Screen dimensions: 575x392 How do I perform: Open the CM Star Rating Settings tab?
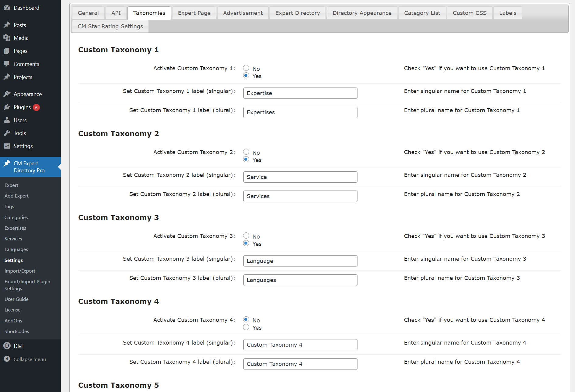110,26
